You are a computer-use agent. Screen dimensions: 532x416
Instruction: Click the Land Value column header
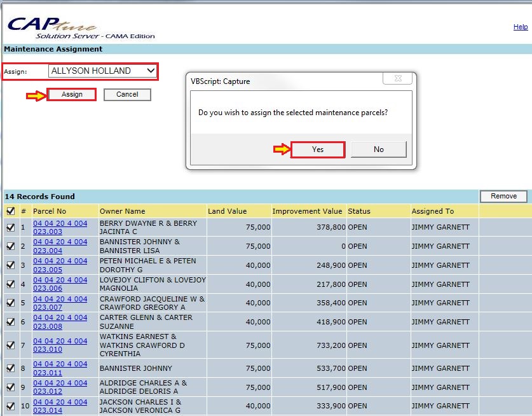[227, 211]
